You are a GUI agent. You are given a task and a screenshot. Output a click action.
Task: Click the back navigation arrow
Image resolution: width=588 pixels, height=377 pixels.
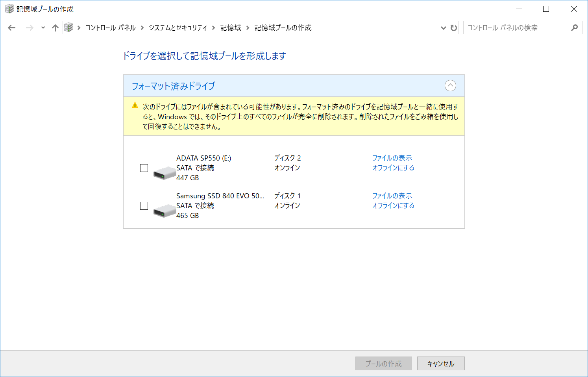(x=11, y=28)
